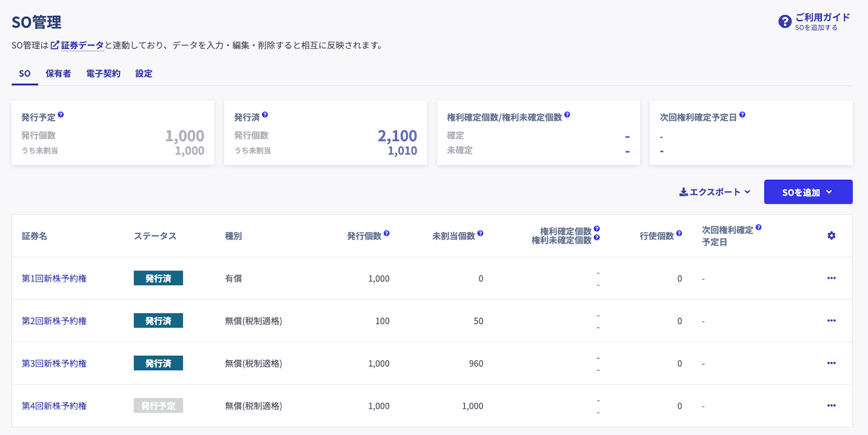Open 第1回新株予約権 details

[54, 279]
